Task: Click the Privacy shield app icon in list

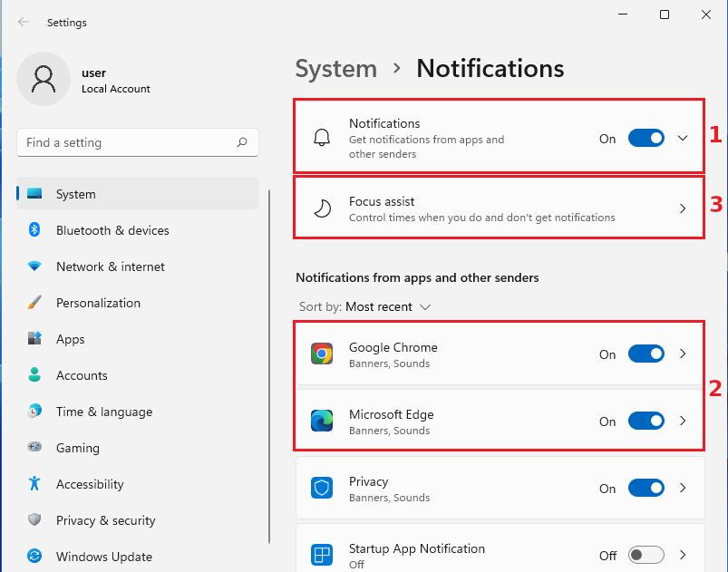Action: click(x=322, y=488)
